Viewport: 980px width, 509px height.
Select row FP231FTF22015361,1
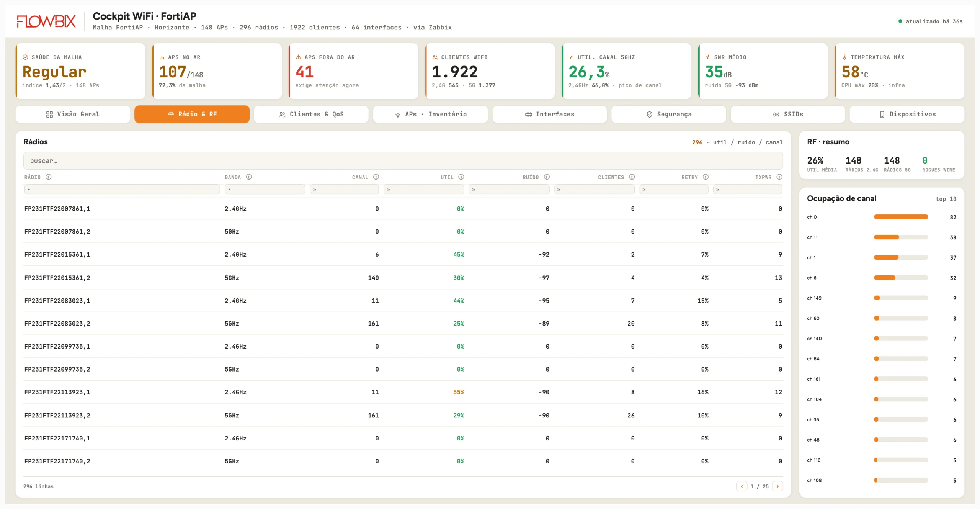point(403,254)
